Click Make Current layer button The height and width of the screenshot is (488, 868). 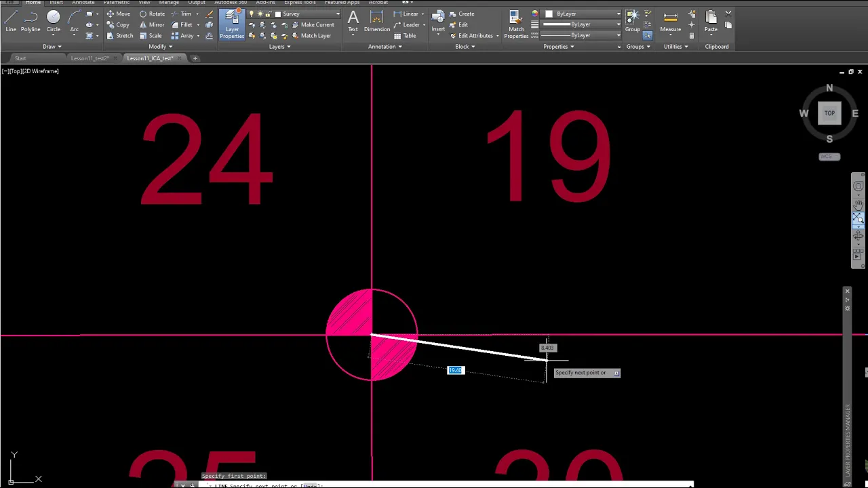click(x=313, y=24)
